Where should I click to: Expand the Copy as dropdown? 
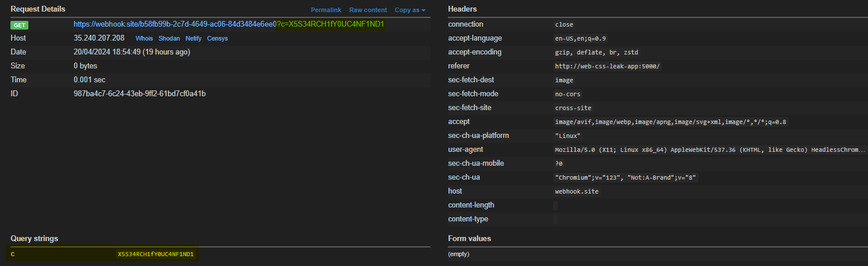tap(410, 10)
